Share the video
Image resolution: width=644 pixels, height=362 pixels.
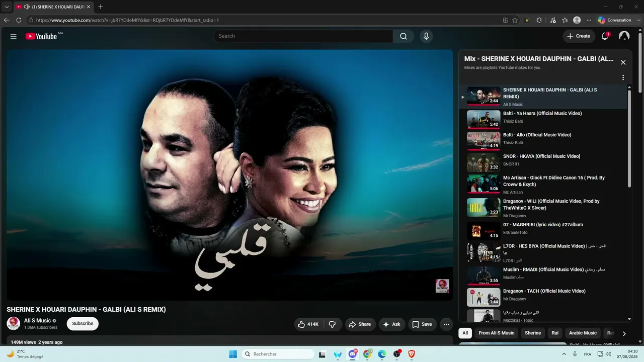coord(360,324)
